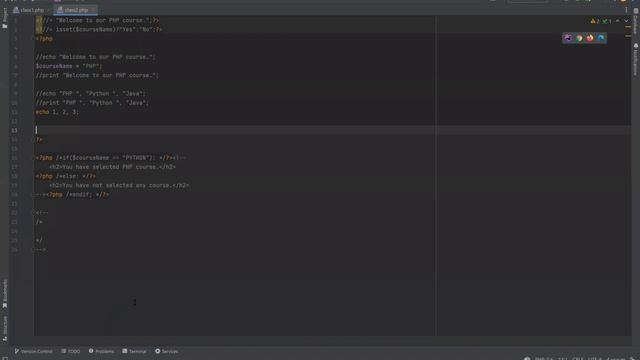Click the closing ?> tag on line 14

tap(39, 140)
